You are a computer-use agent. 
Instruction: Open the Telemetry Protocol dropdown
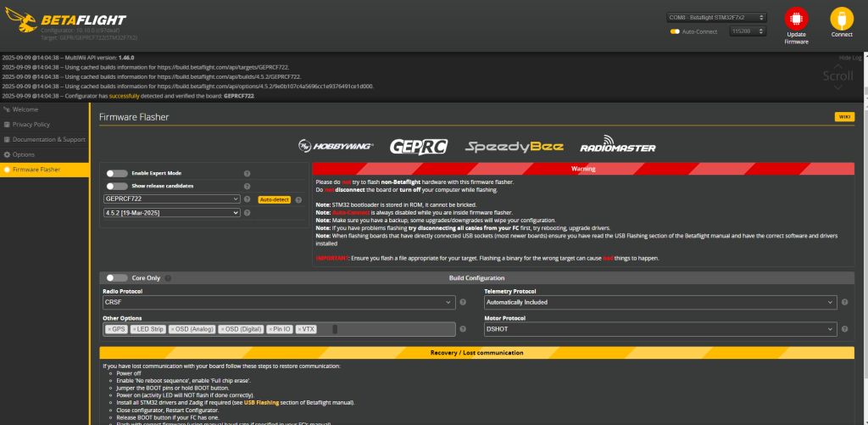660,303
